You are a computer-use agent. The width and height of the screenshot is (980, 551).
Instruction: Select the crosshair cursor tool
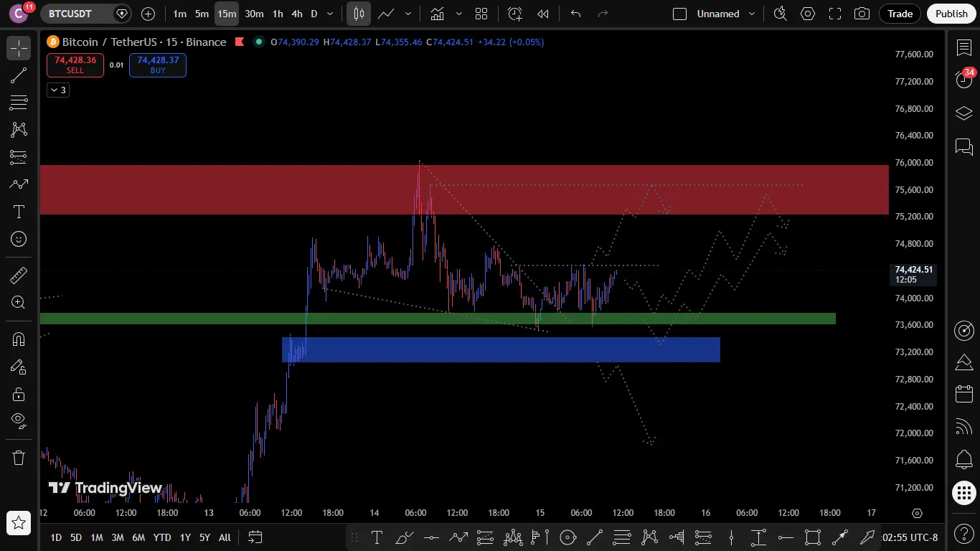point(19,48)
